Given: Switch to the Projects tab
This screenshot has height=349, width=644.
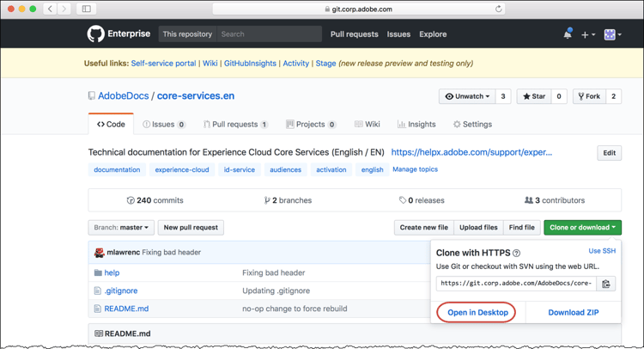Looking at the screenshot, I should coord(312,124).
